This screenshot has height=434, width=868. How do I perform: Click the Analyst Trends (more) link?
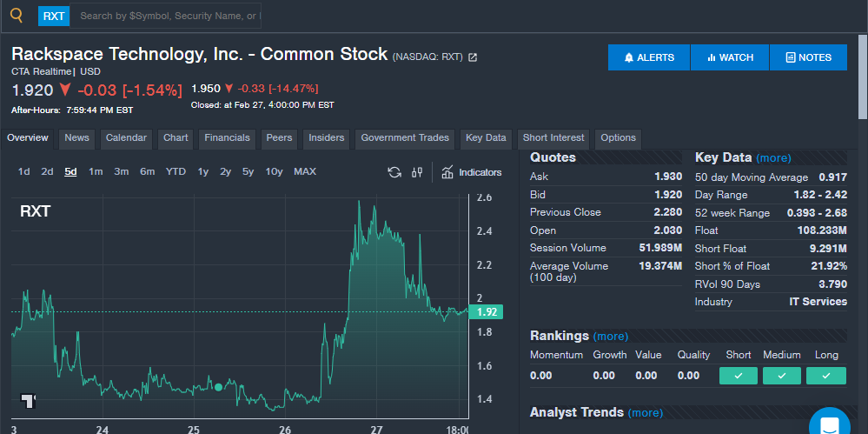646,412
